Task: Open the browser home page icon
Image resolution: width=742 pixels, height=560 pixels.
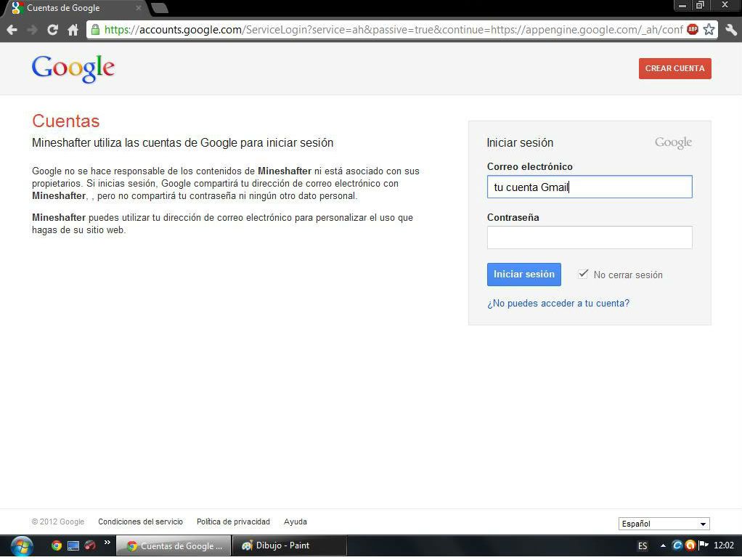Action: (73, 30)
